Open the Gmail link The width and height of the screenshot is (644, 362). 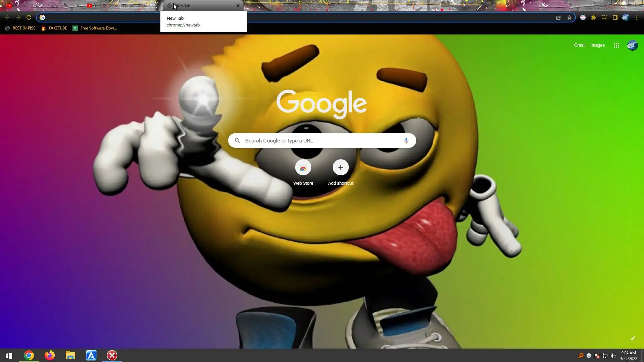click(x=579, y=45)
